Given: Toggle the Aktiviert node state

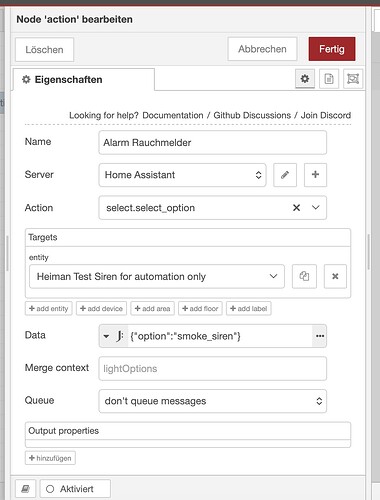Looking at the screenshot, I should pyautogui.click(x=75, y=489).
